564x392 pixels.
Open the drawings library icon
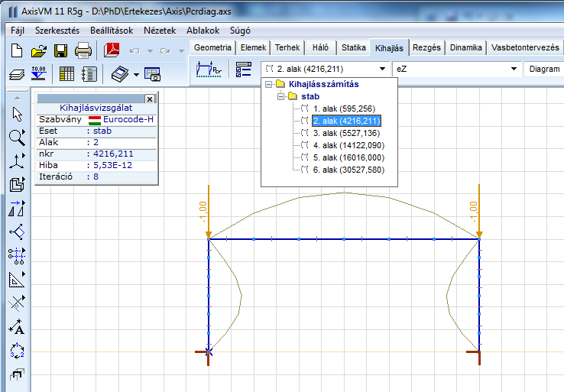[x=120, y=73]
